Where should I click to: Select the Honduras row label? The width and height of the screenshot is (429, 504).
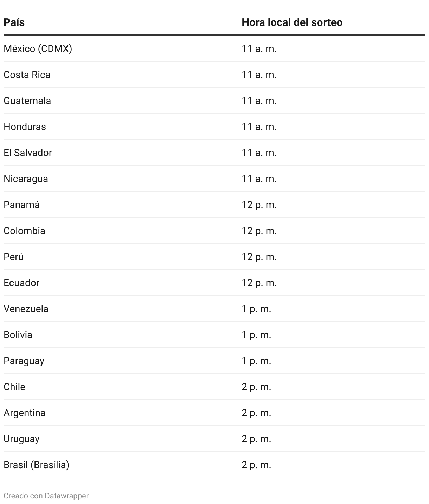tap(25, 127)
